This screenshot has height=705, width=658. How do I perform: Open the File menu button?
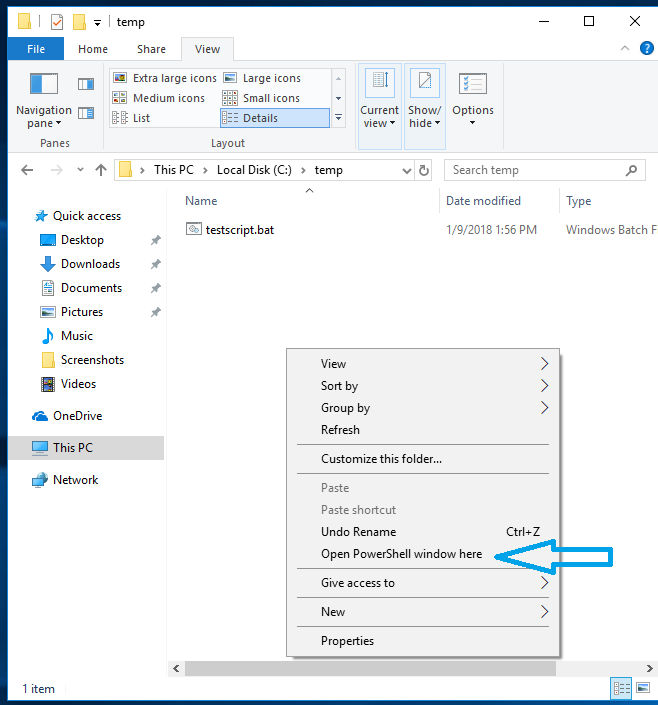click(36, 49)
